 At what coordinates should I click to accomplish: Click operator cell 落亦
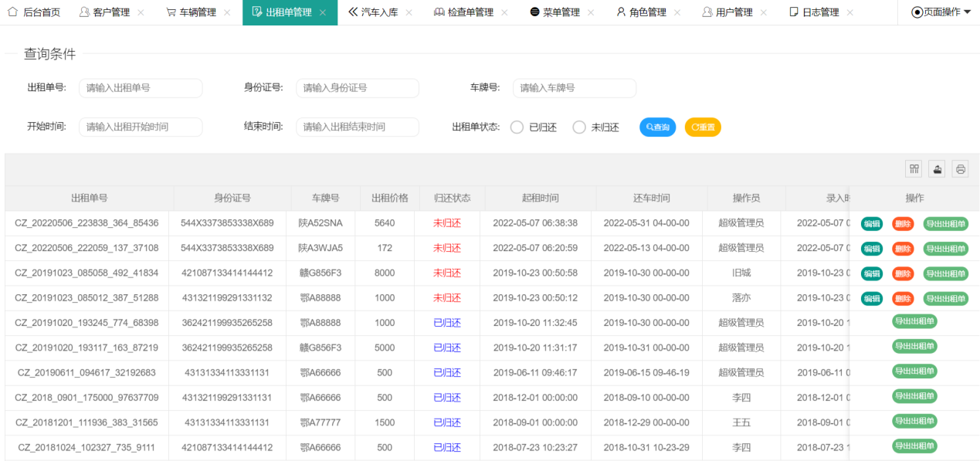tap(741, 297)
